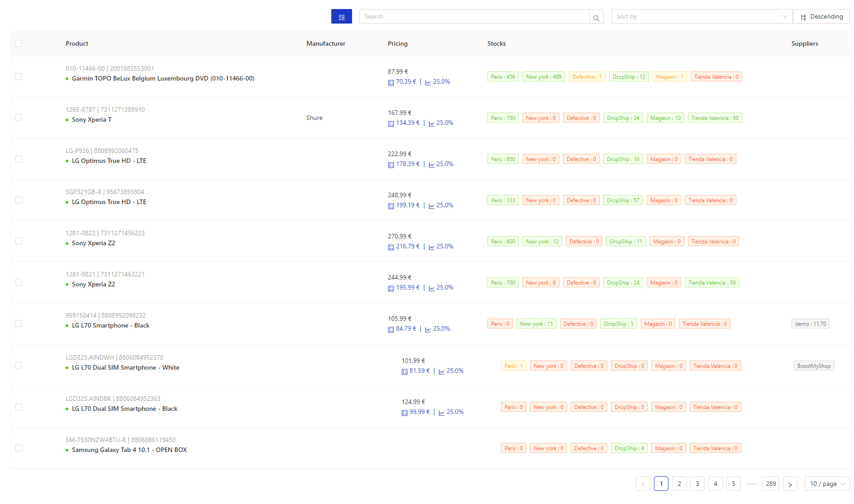The image size is (854, 504).
Task: Click into the Search input field
Action: [474, 17]
